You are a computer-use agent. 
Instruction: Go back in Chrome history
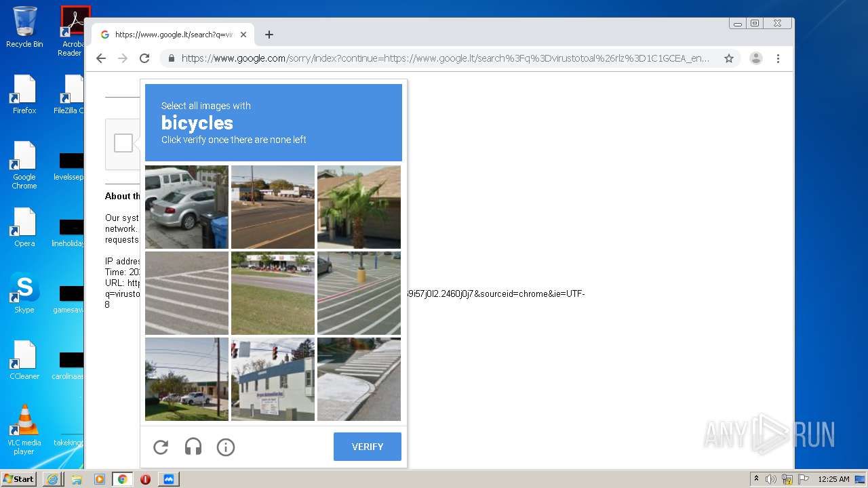pos(101,58)
